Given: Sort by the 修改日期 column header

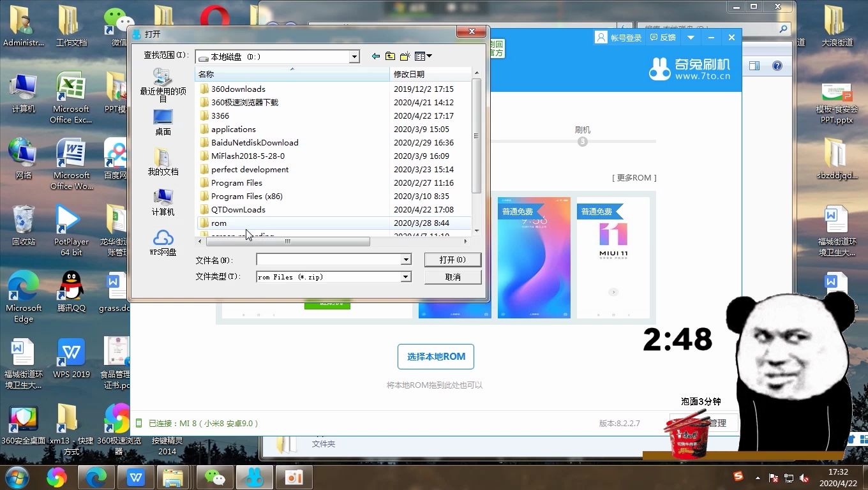Looking at the screenshot, I should 431,74.
